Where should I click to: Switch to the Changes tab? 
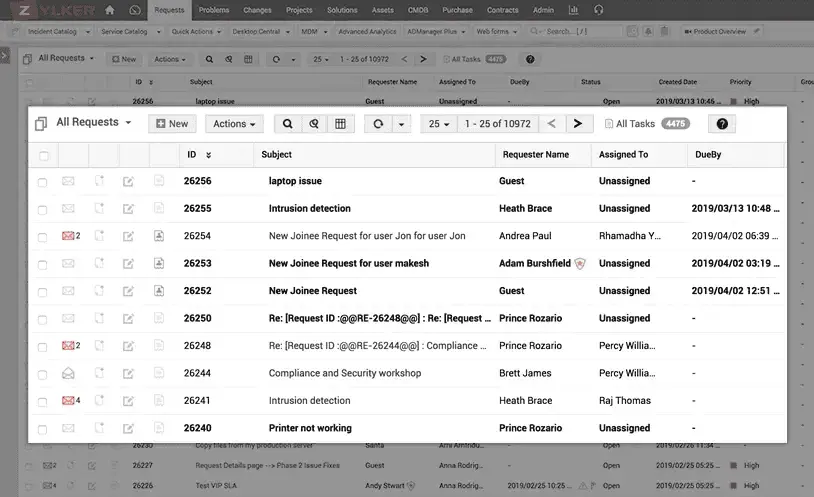point(257,10)
